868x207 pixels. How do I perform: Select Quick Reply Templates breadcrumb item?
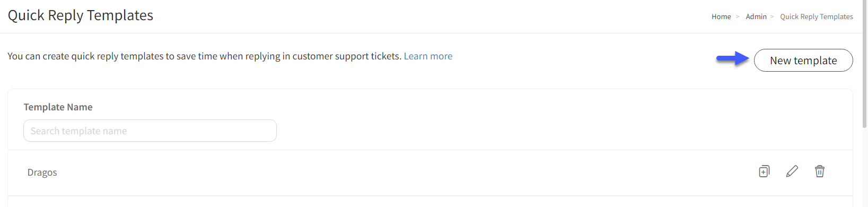(x=817, y=16)
